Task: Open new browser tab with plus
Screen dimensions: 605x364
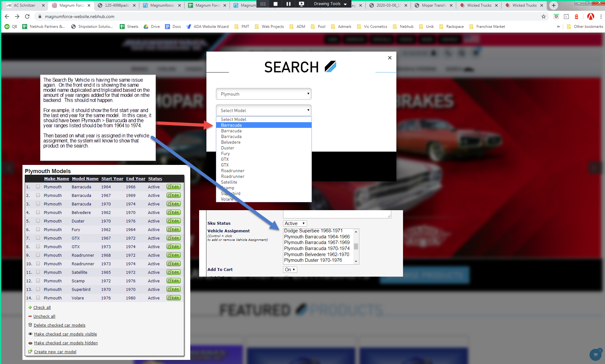Action: tap(554, 5)
